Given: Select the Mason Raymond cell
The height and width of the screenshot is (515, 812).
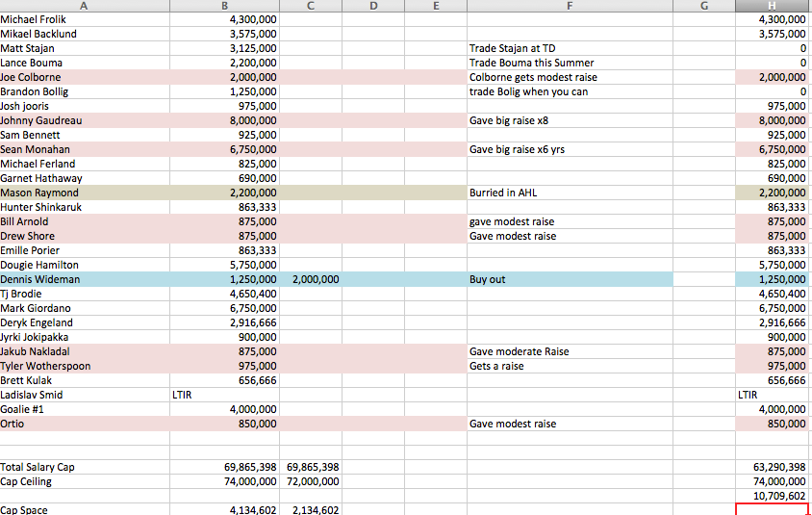Looking at the screenshot, I should point(85,193).
